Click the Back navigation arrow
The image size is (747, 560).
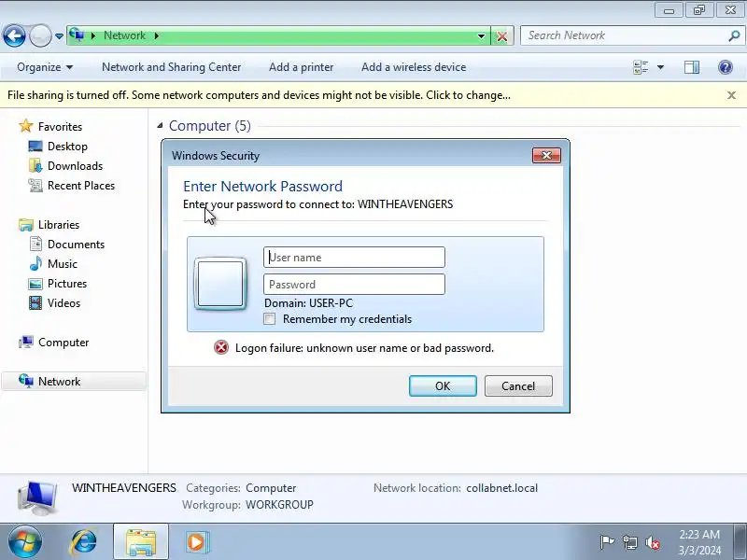point(14,35)
